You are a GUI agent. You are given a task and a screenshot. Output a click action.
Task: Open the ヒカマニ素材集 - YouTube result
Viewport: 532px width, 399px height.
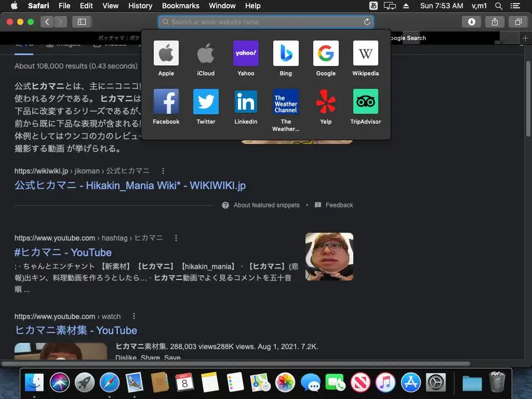[x=76, y=330]
